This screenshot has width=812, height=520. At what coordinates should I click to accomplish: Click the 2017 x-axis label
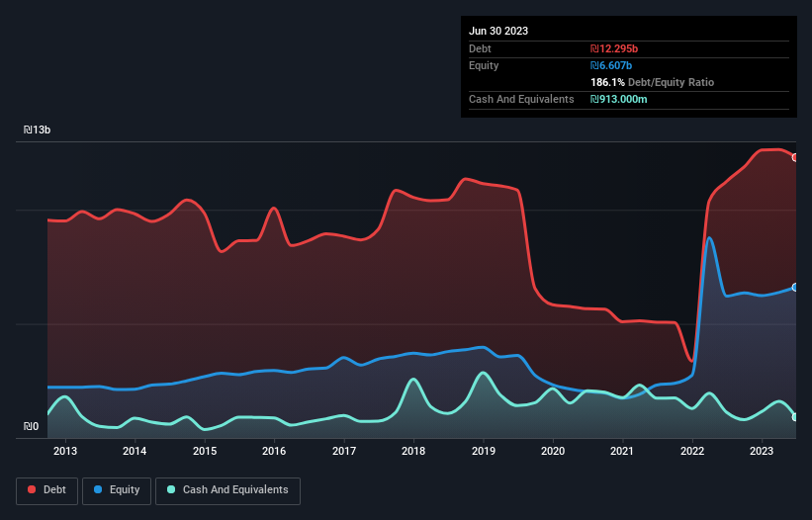pos(344,451)
